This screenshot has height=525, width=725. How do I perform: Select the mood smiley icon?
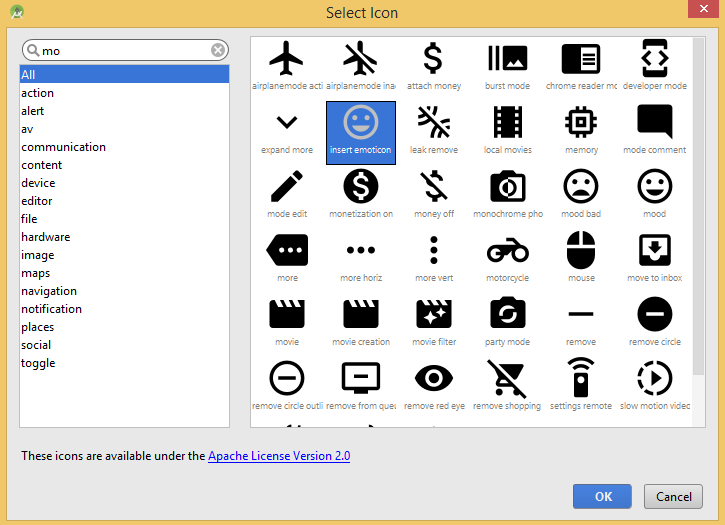(x=655, y=186)
